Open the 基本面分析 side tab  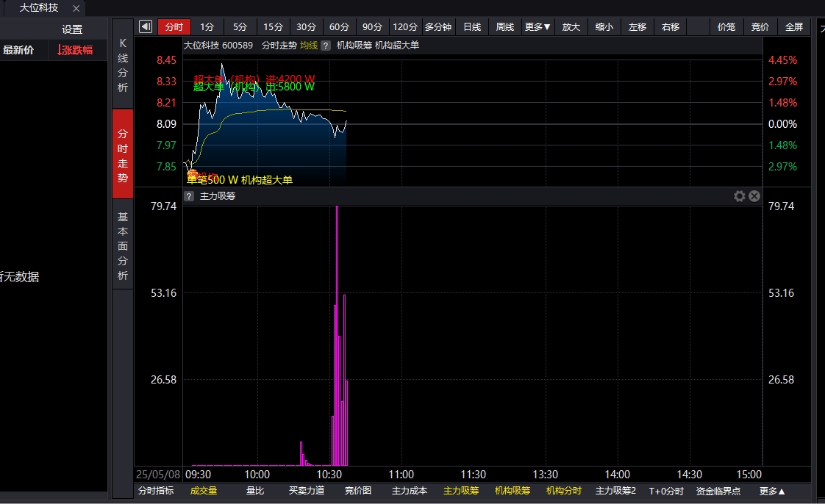[123, 246]
